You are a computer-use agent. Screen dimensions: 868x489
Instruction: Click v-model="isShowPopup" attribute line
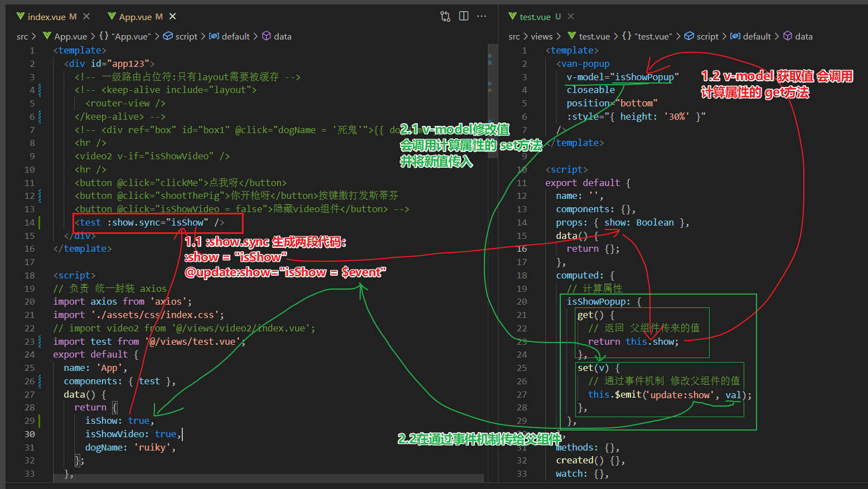[623, 77]
